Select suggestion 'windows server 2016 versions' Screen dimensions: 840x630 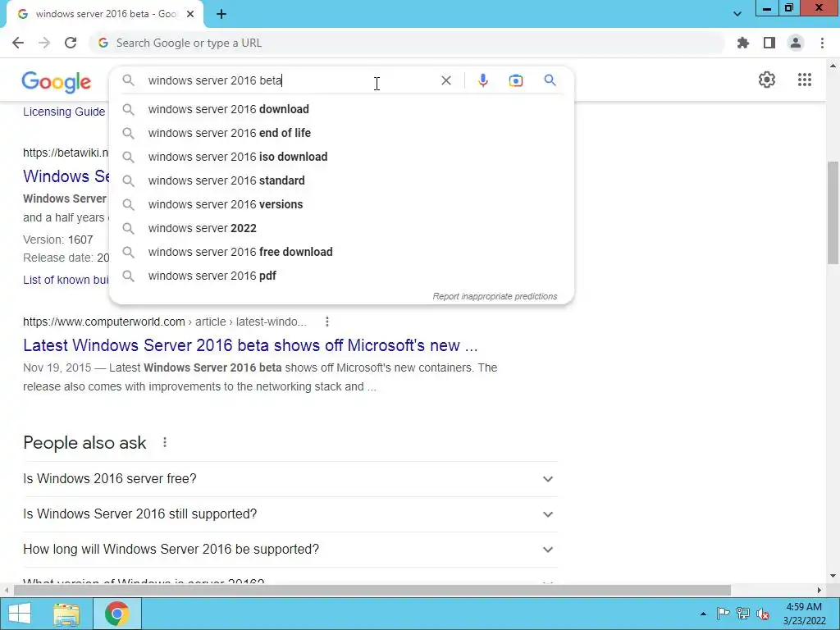click(x=341, y=204)
